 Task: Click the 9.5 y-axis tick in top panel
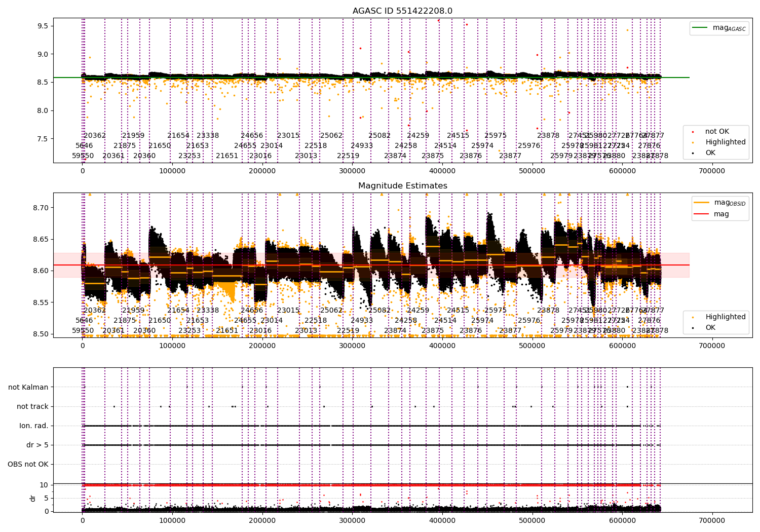[x=42, y=26]
